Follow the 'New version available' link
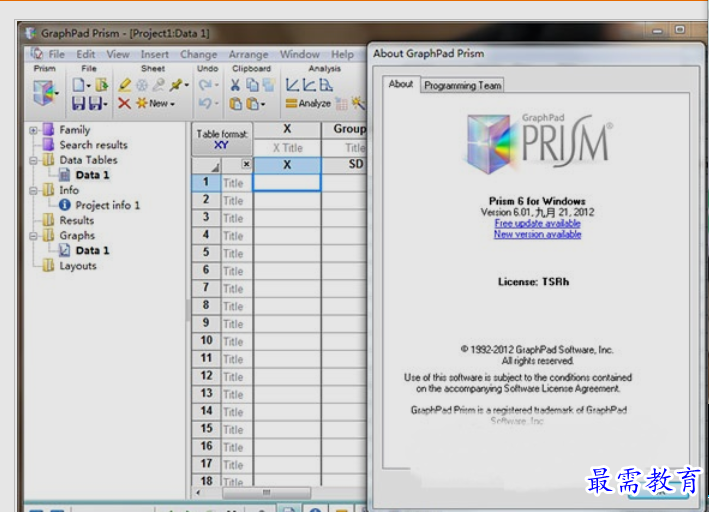The height and width of the screenshot is (512, 709). [x=537, y=234]
